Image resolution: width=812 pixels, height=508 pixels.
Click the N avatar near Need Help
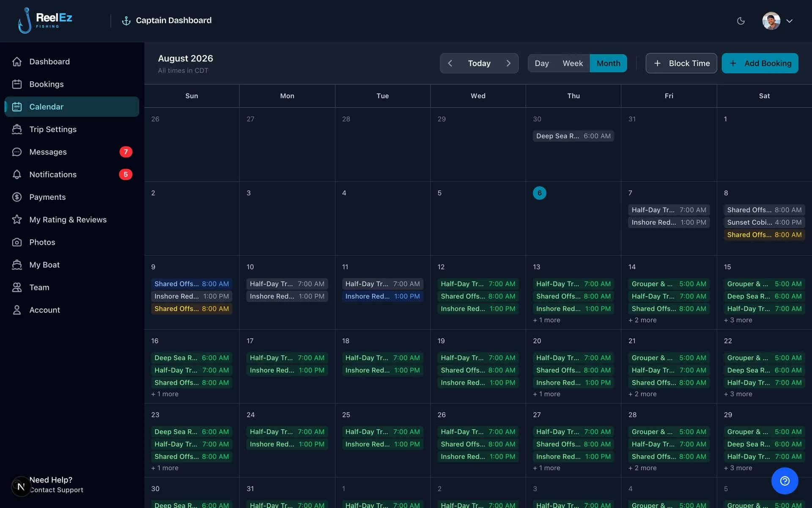tap(21, 487)
